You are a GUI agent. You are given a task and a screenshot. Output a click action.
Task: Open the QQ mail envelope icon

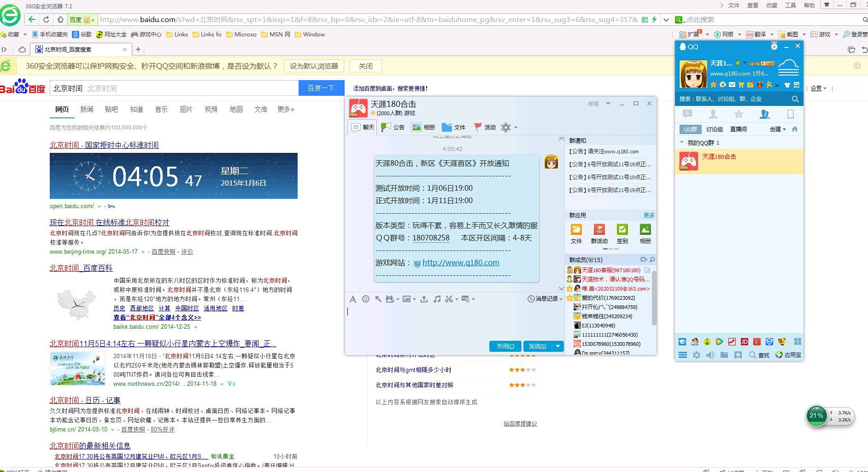(x=732, y=85)
